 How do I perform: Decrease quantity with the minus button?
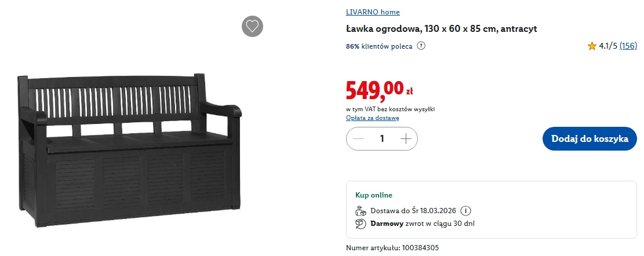pos(358,139)
